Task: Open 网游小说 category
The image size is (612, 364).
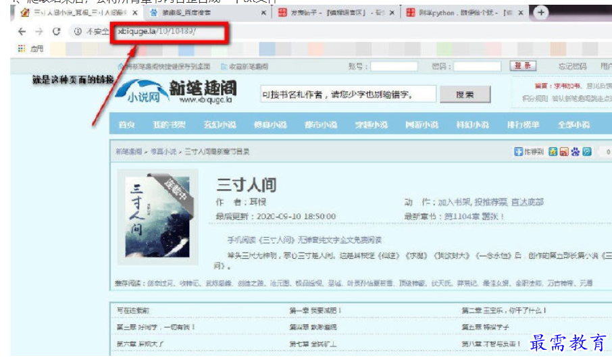Action: [x=422, y=125]
